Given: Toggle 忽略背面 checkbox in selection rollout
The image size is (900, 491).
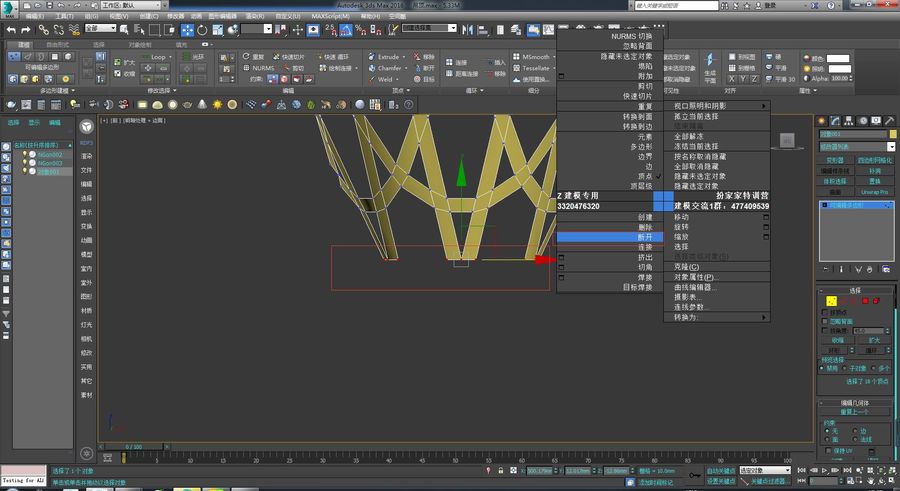Looking at the screenshot, I should [825, 322].
